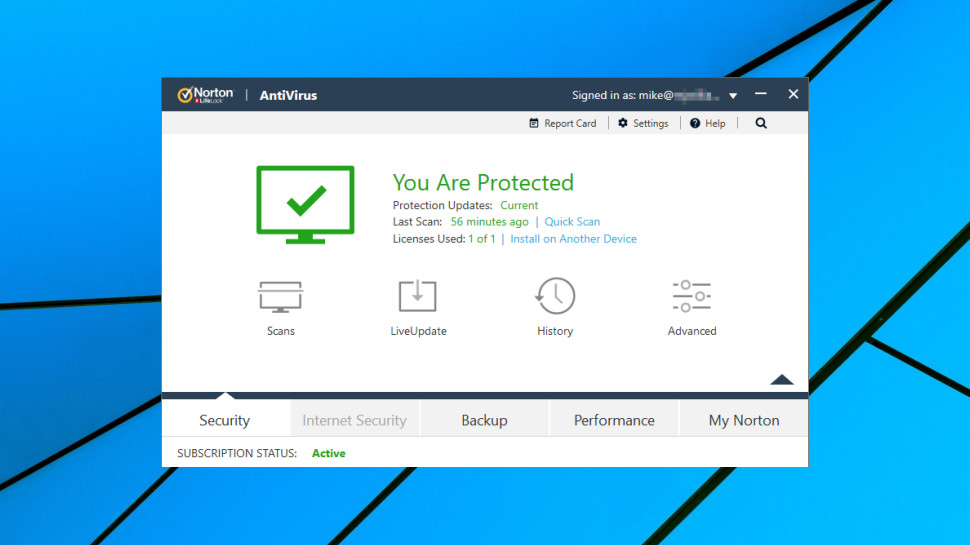
Task: Go to the My Norton tab
Action: pos(744,420)
